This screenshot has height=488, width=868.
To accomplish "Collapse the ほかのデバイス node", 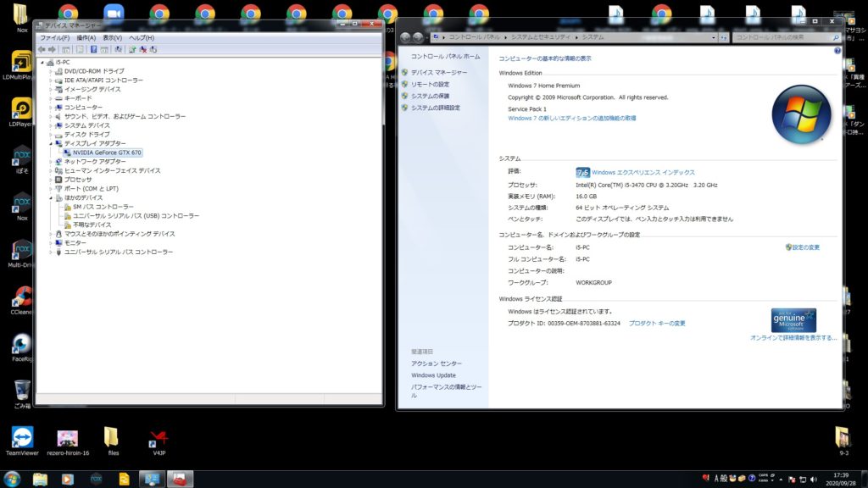I will pos(51,197).
